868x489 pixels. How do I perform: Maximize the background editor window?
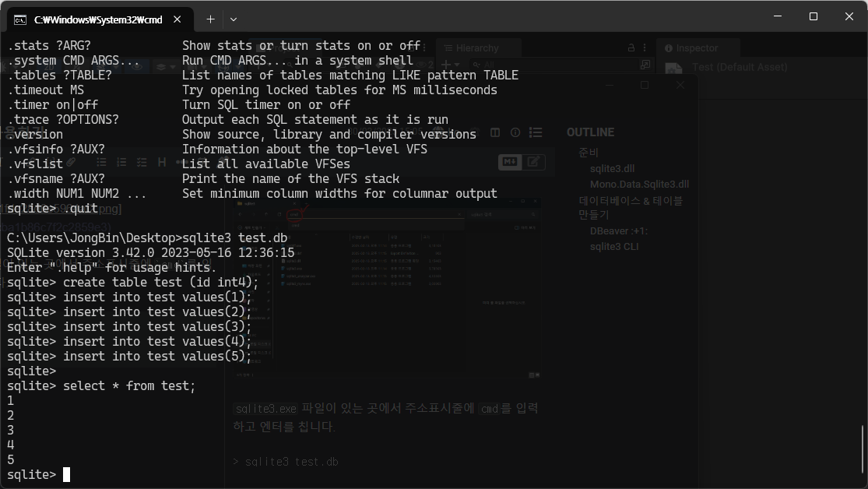(x=645, y=86)
